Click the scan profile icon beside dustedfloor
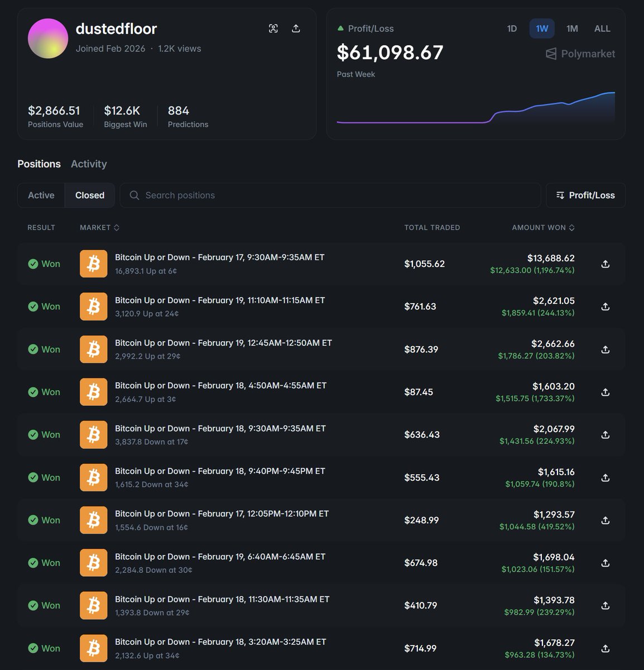Screen dimensions: 644x670 pyautogui.click(x=273, y=28)
